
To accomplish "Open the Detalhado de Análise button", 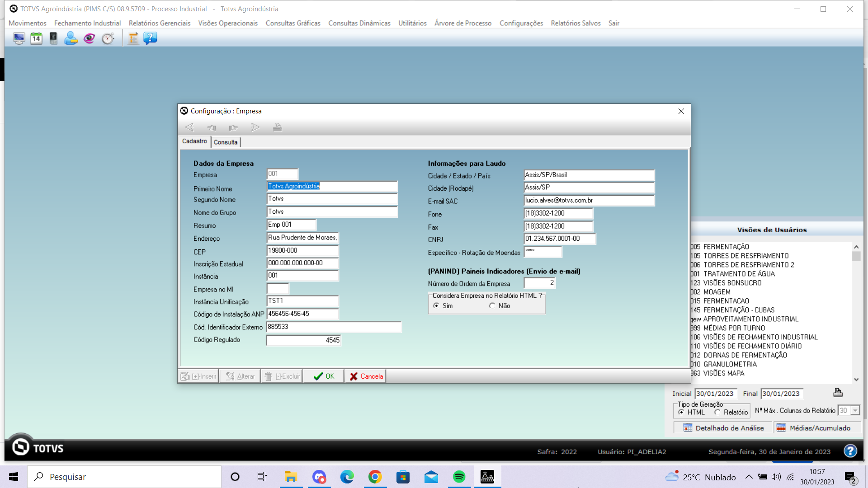I will (723, 428).
